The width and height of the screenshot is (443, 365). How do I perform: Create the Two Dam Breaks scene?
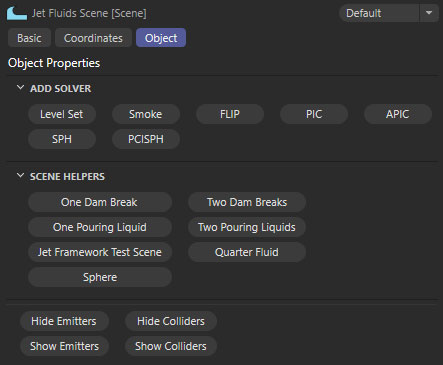coord(247,202)
